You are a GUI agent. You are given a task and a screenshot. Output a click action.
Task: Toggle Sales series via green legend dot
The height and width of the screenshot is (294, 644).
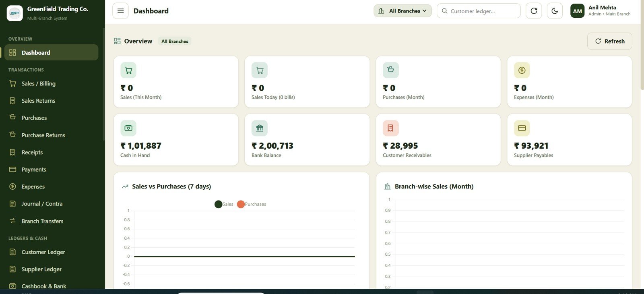[x=219, y=204]
